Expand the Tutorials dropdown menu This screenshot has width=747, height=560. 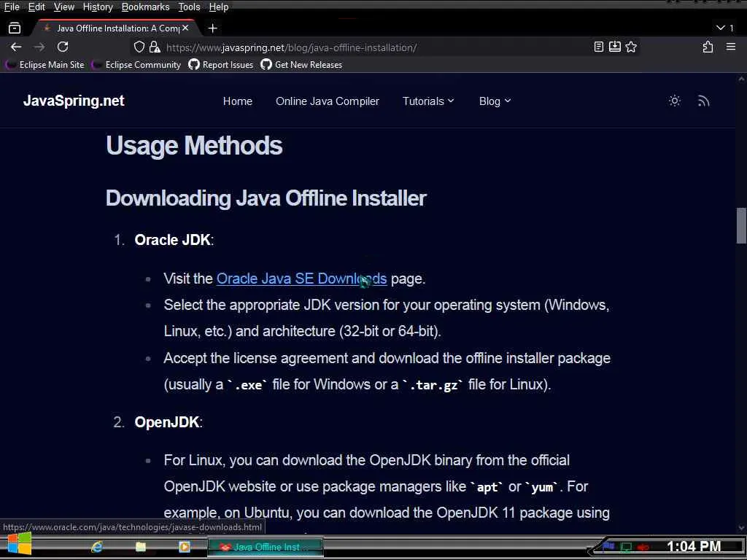pyautogui.click(x=428, y=101)
